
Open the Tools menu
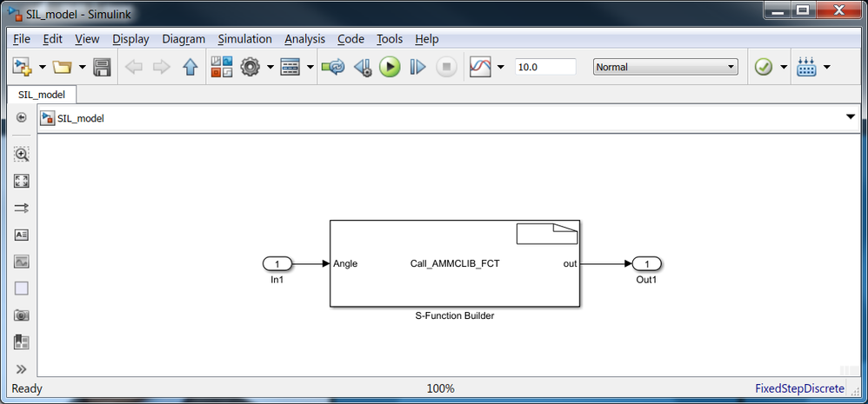click(x=390, y=39)
